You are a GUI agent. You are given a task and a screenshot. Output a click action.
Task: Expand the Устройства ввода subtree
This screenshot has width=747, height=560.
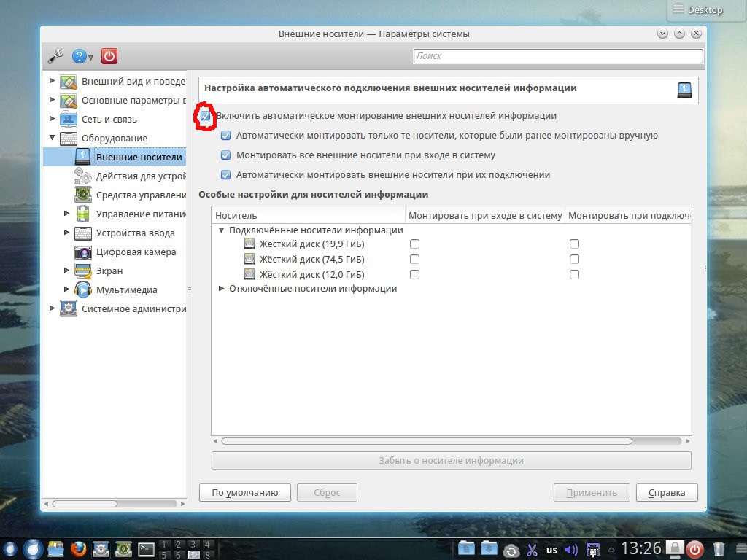tap(66, 232)
